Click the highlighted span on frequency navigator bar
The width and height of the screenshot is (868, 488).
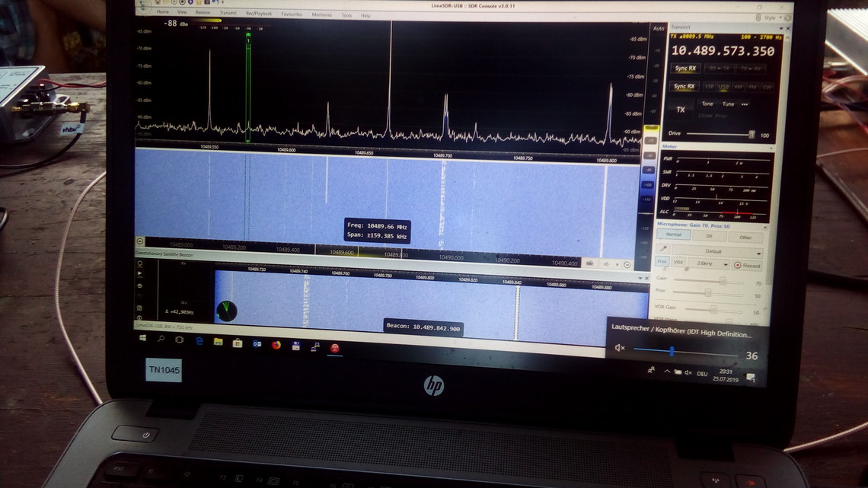358,252
